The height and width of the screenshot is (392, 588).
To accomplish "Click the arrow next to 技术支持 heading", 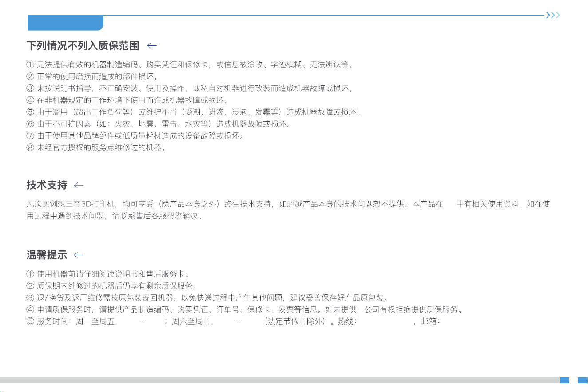I will pyautogui.click(x=79, y=185).
